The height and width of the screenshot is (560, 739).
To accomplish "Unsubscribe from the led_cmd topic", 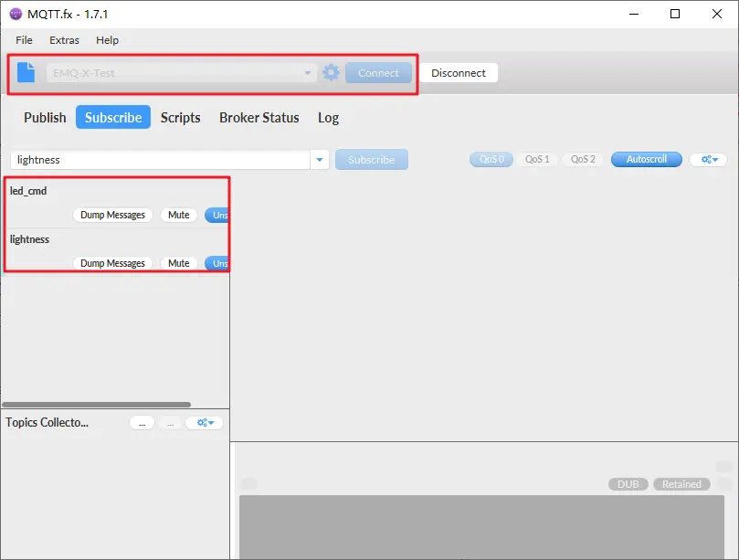I will (x=217, y=215).
